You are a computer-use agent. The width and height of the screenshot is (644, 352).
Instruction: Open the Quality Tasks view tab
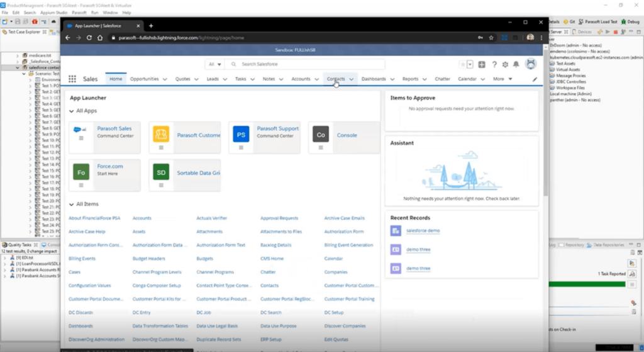[x=19, y=245]
